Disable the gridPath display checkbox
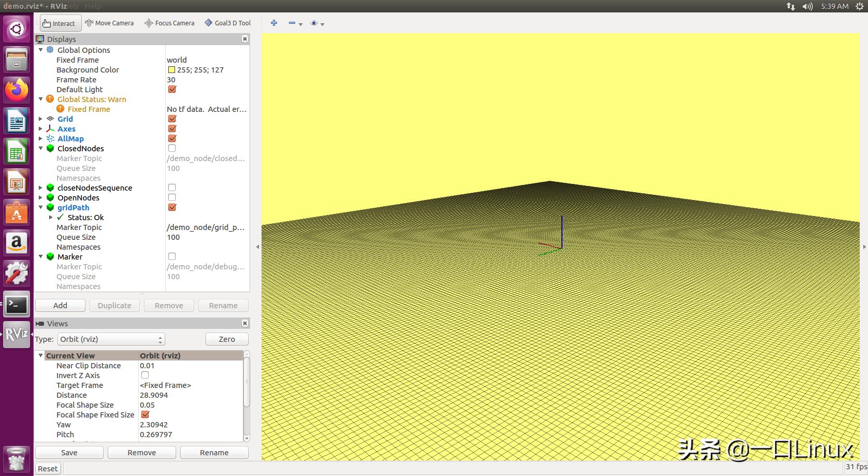868x476 pixels. click(x=172, y=208)
